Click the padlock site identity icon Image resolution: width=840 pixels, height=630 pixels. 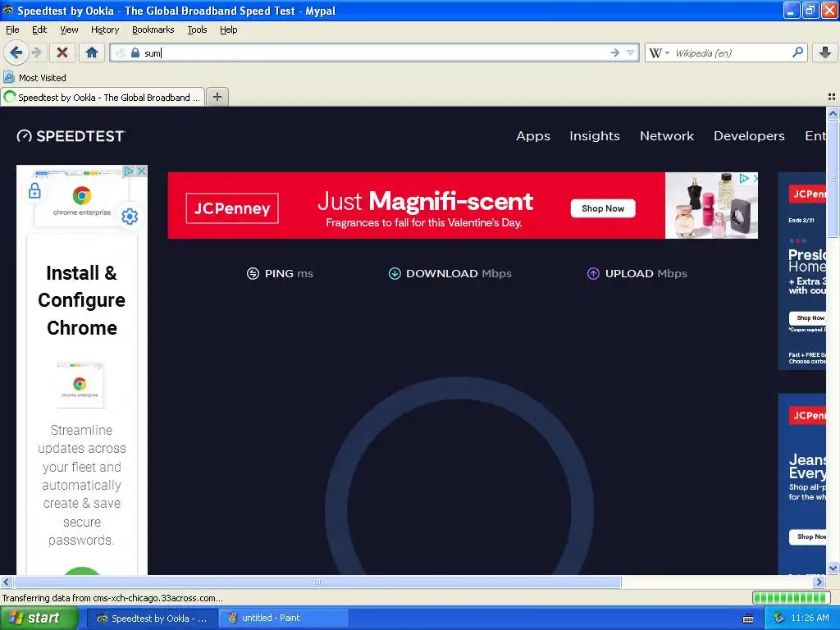135,52
